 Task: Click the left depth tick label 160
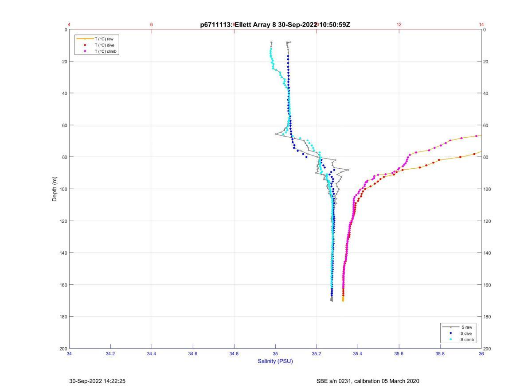[63, 285]
